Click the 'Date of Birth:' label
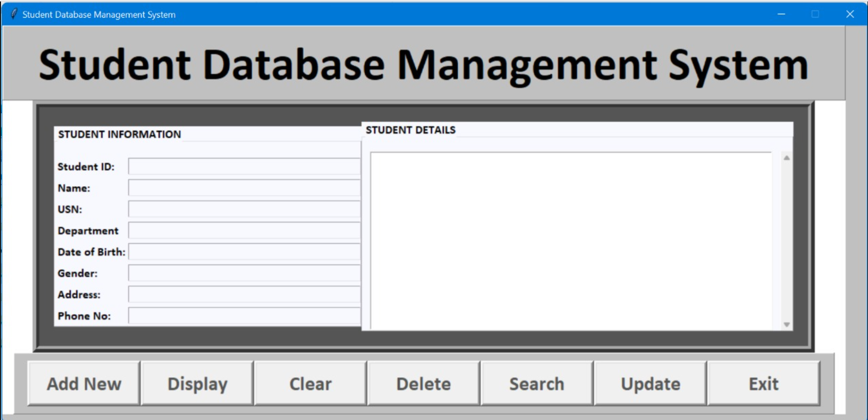868x420 pixels. (92, 252)
